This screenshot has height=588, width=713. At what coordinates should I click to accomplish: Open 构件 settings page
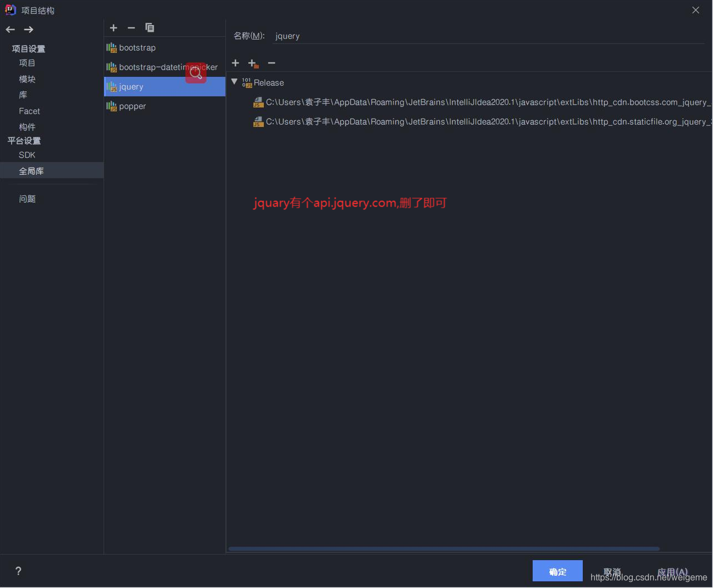(27, 127)
